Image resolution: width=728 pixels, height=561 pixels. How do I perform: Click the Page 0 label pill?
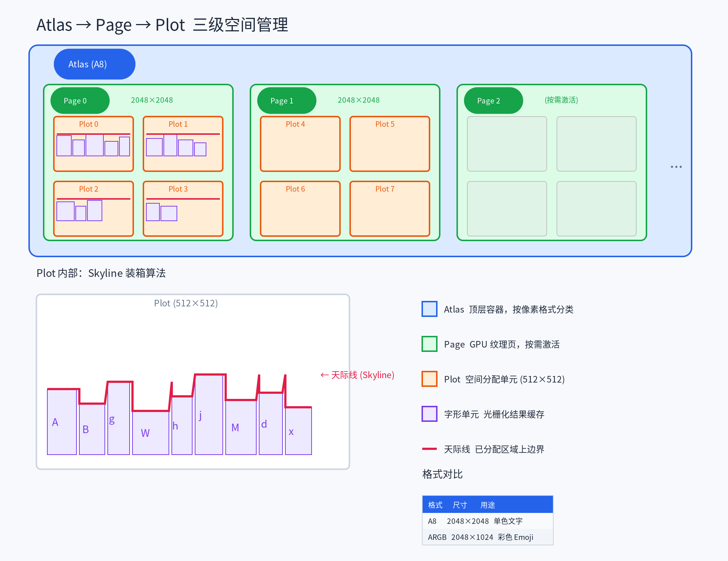[x=80, y=101]
